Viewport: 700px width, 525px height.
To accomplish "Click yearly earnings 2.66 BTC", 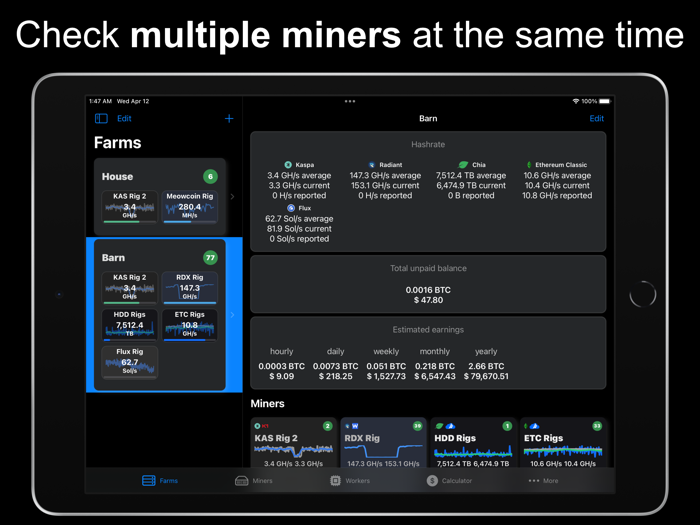I will tap(486, 366).
